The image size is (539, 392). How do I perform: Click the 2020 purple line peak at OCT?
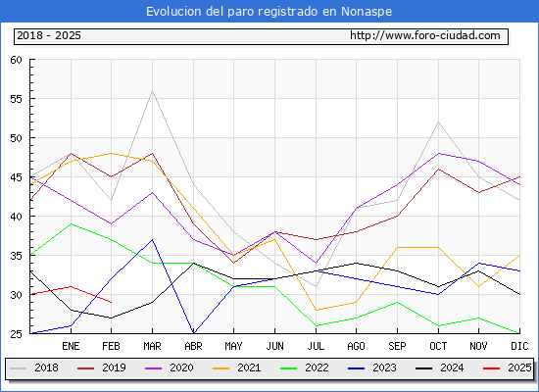[438, 153]
